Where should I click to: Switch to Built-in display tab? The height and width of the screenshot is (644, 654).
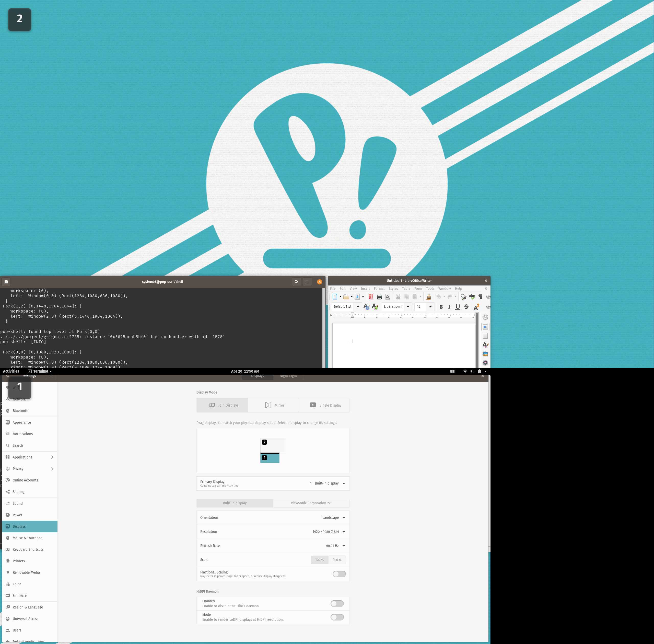click(x=235, y=503)
